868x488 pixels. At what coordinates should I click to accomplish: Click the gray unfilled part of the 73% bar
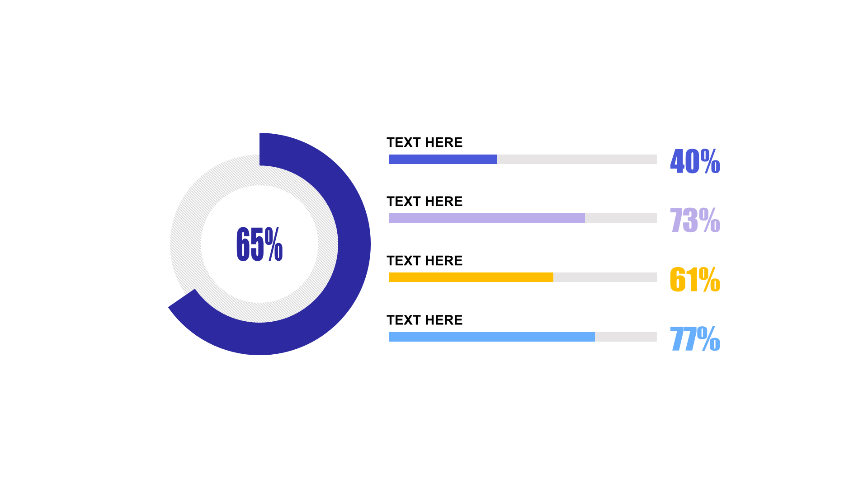621,218
